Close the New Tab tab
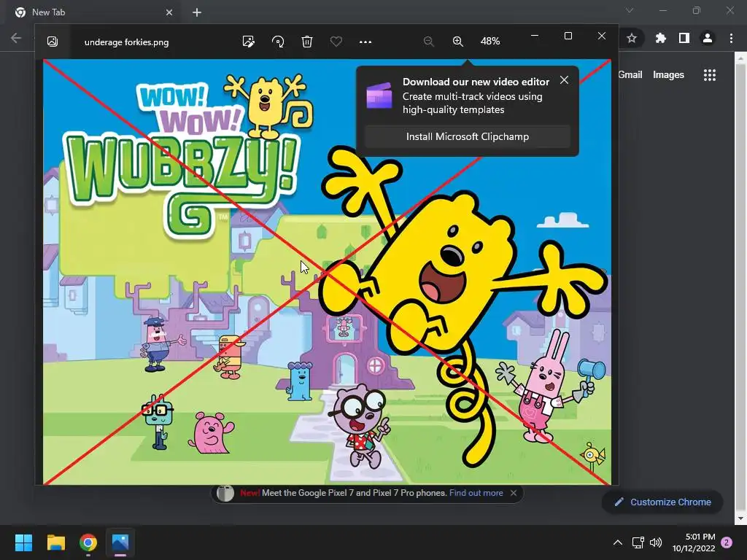The width and height of the screenshot is (747, 560). (x=169, y=12)
